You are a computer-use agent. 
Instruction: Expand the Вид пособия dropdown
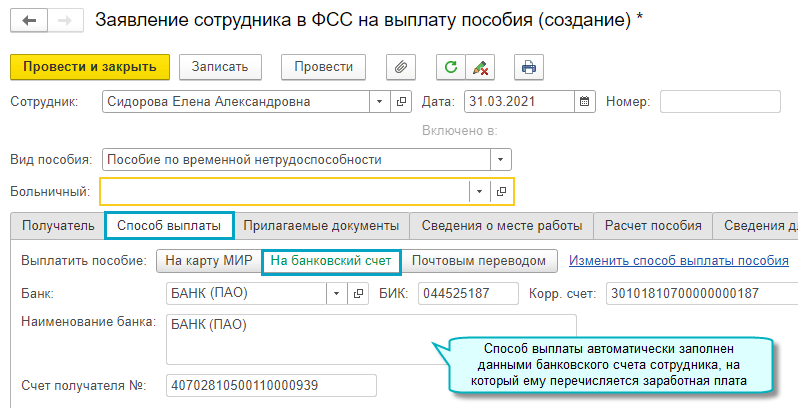[x=500, y=160]
